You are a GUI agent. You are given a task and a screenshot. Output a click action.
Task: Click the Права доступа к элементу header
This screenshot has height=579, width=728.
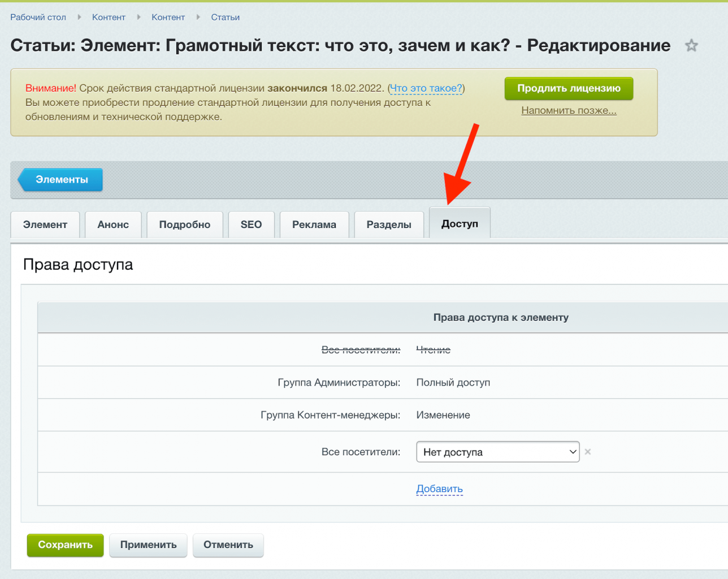pyautogui.click(x=501, y=317)
